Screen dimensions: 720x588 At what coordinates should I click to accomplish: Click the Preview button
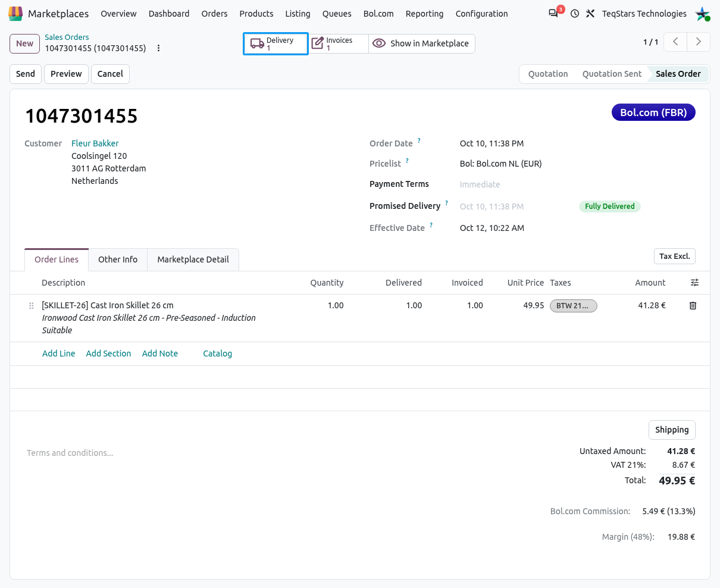tap(66, 74)
